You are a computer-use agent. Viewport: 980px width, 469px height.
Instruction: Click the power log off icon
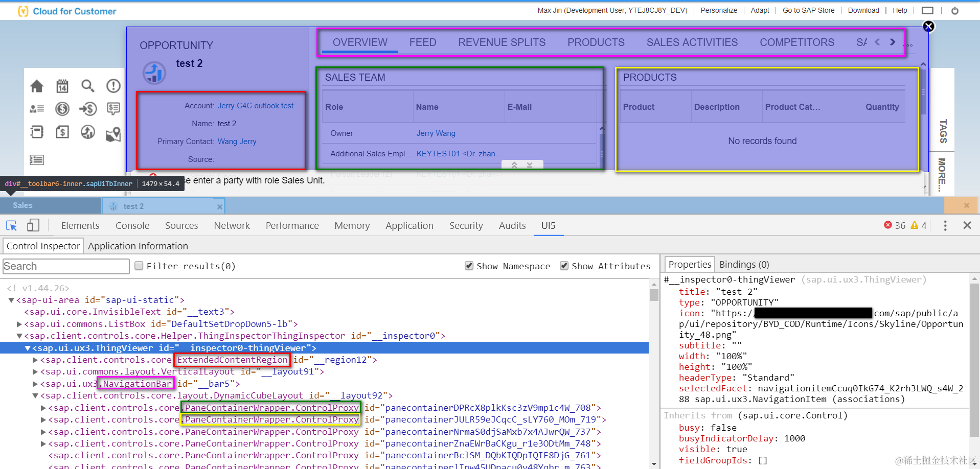[955, 11]
